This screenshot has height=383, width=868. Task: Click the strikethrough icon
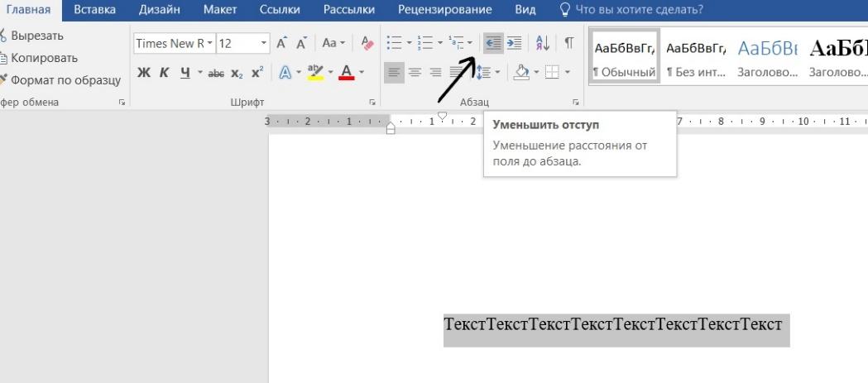pos(213,74)
